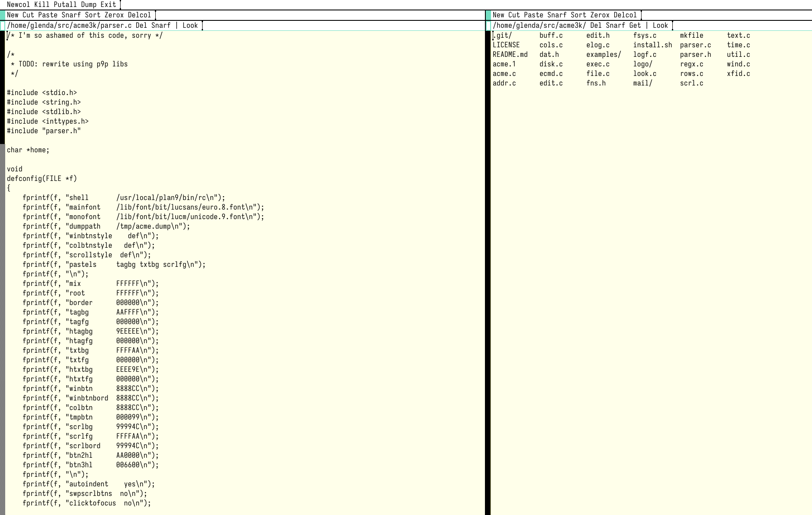
Task: Click the mkfile entry in directory listing
Action: tap(692, 36)
